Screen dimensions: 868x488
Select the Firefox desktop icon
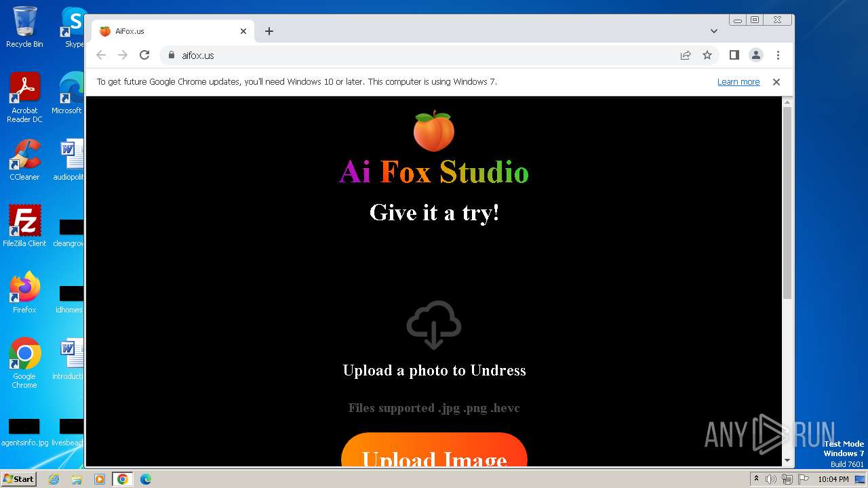[x=24, y=292]
